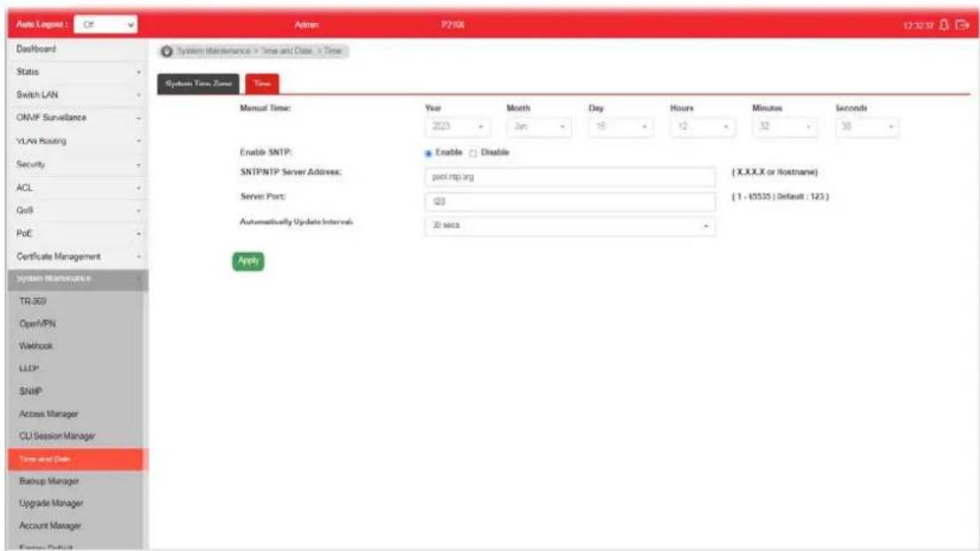This screenshot has width=980, height=551.
Task: Click the notification bell icon
Action: [x=944, y=25]
